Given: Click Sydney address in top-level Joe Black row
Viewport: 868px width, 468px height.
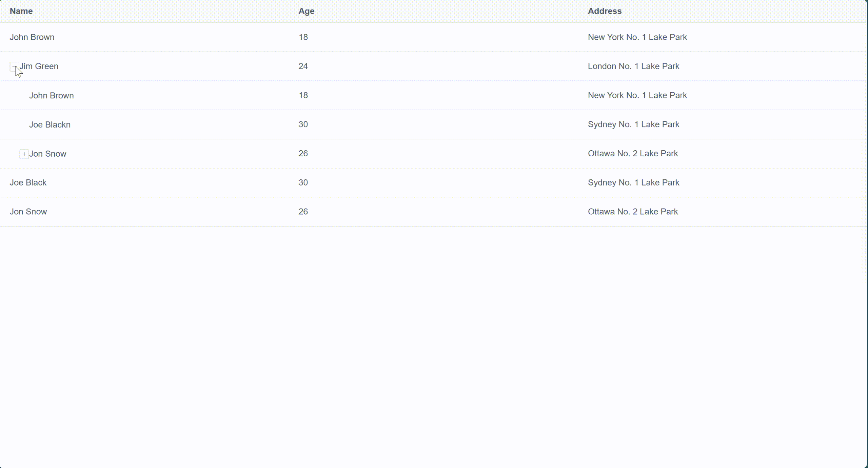Looking at the screenshot, I should [x=633, y=183].
